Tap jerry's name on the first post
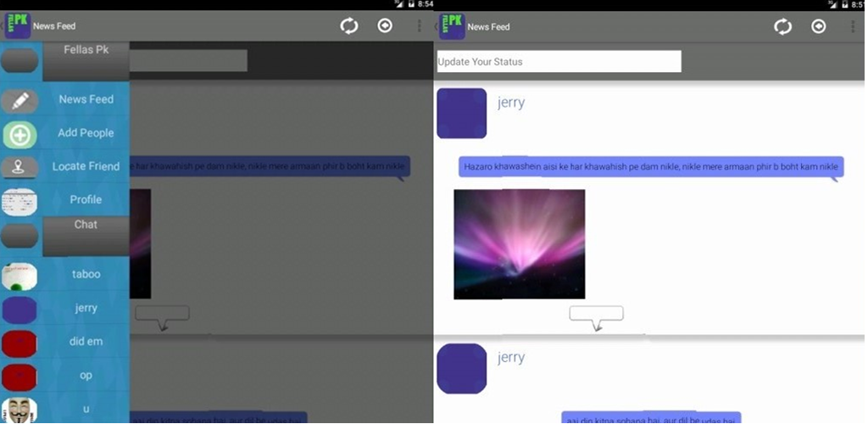The height and width of the screenshot is (424, 868). click(x=511, y=103)
